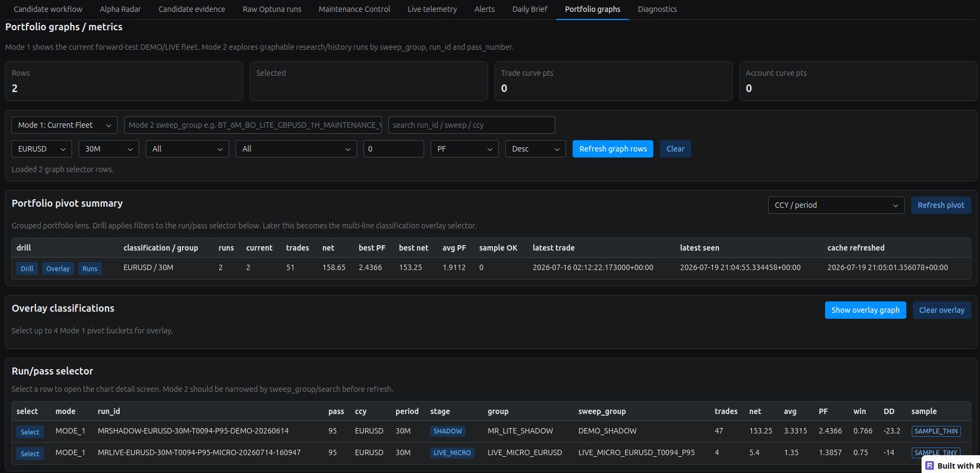Click the MR_LITE_SHADOW group cell
Image resolution: width=980 pixels, height=473 pixels.
click(520, 431)
